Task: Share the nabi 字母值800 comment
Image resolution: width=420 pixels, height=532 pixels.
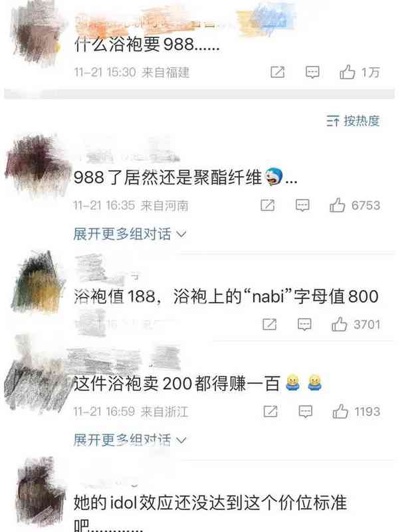Action: tap(270, 325)
